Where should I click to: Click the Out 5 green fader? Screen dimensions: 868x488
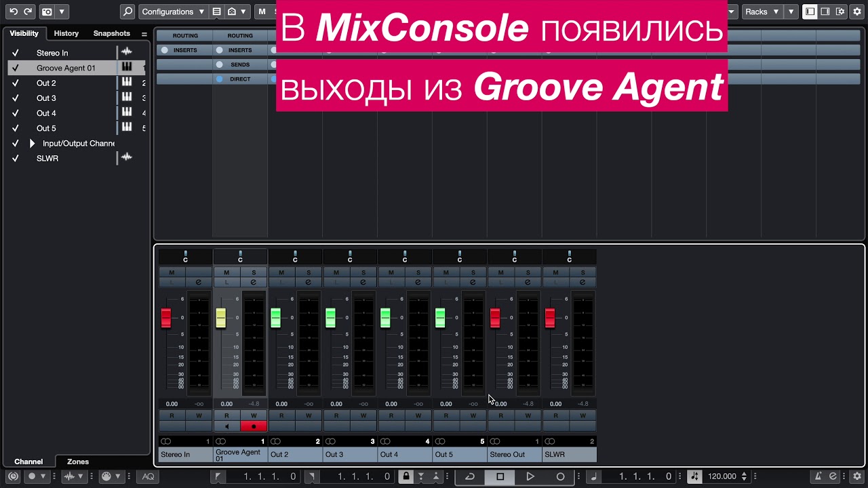440,318
